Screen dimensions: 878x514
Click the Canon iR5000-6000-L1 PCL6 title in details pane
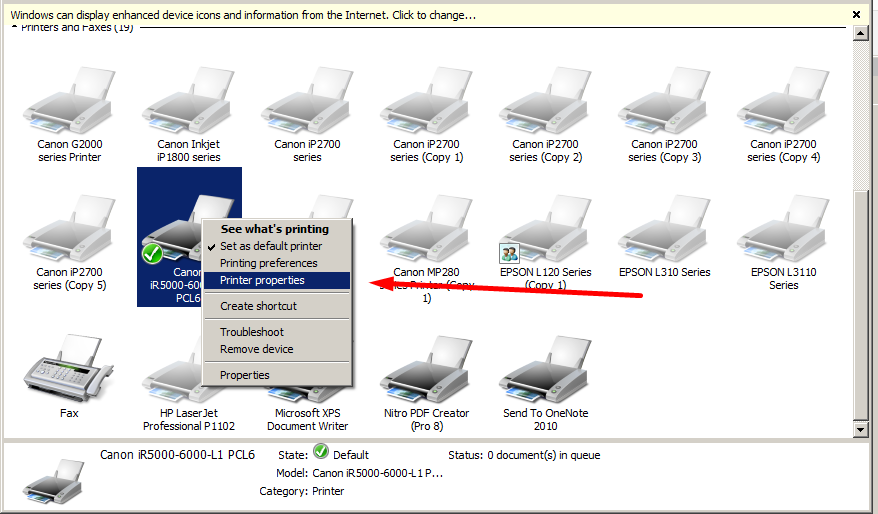178,455
